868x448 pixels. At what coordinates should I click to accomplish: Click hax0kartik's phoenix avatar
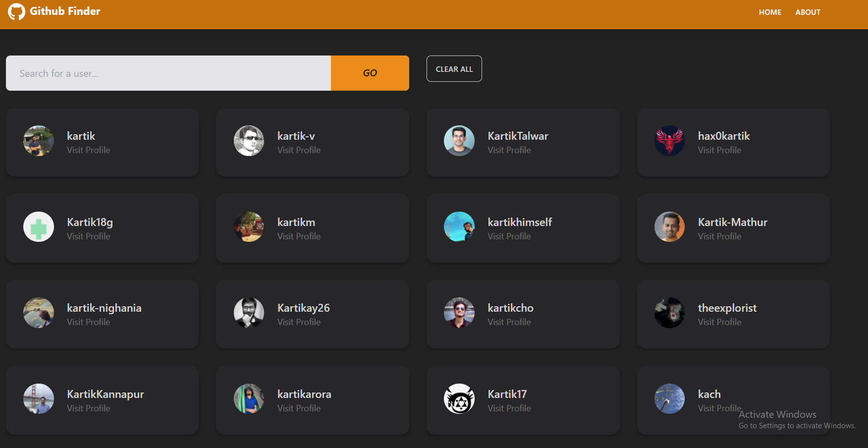click(669, 141)
